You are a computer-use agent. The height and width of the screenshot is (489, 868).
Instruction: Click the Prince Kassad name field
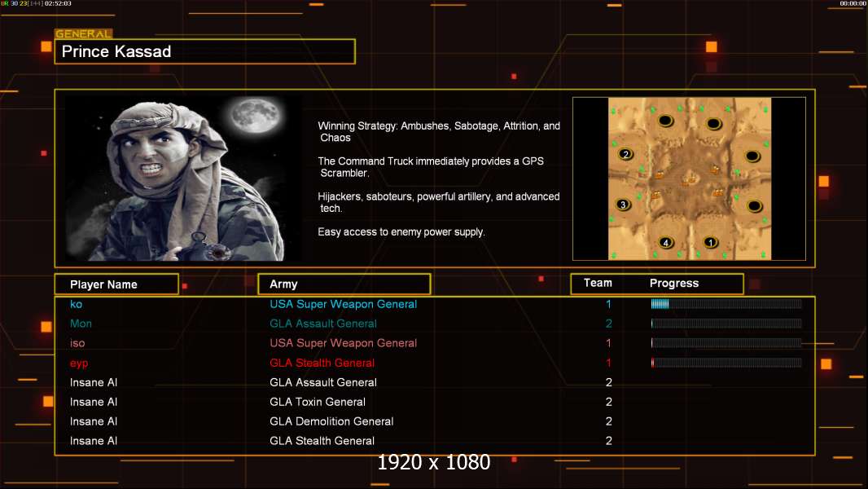tap(205, 51)
